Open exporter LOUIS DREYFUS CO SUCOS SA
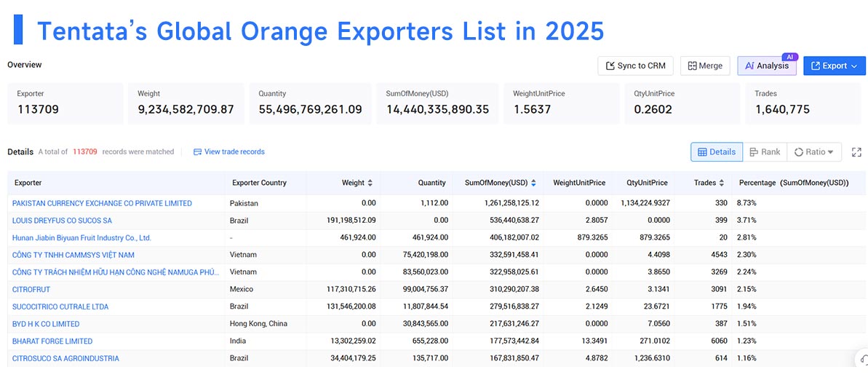The height and width of the screenshot is (375, 868). click(62, 221)
